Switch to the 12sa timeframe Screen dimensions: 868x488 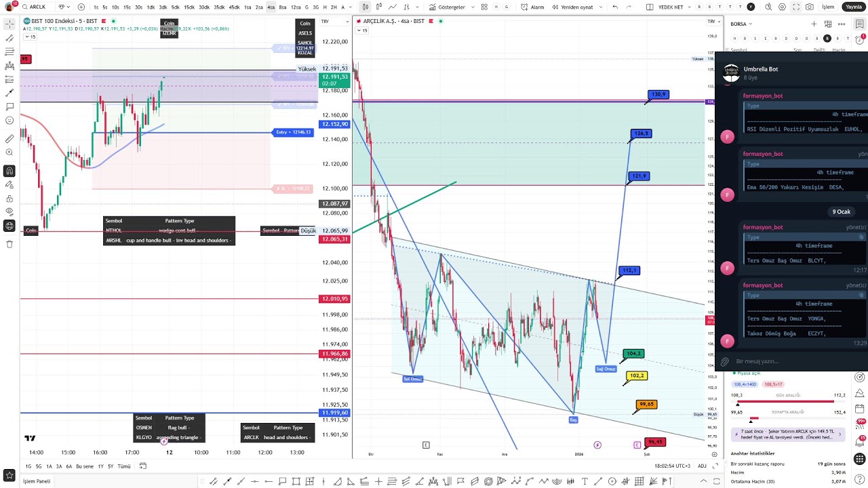[295, 7]
